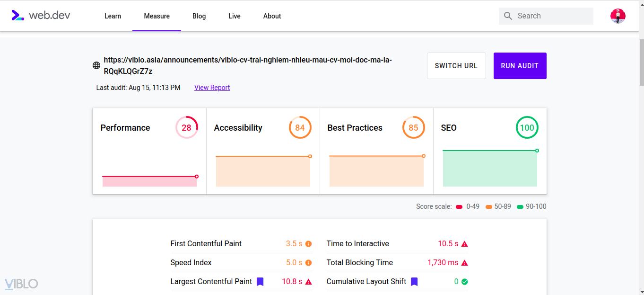Click the SWITCH URL button
The image size is (644, 295).
pos(456,66)
